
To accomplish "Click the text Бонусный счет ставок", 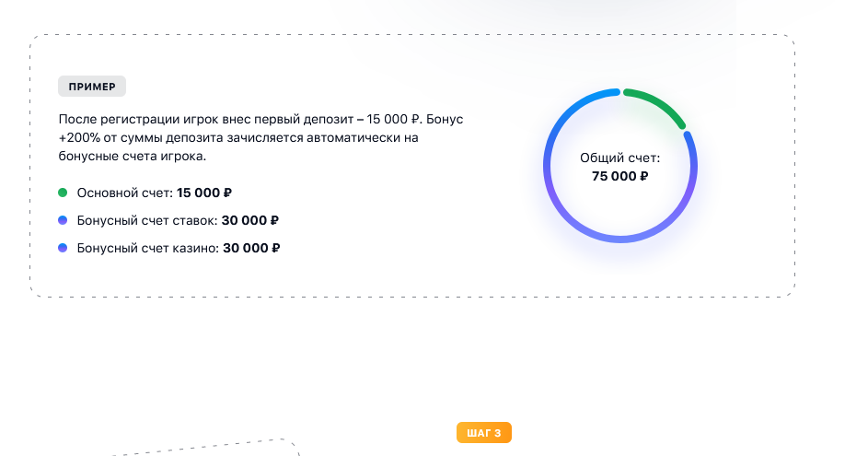I will coord(146,220).
